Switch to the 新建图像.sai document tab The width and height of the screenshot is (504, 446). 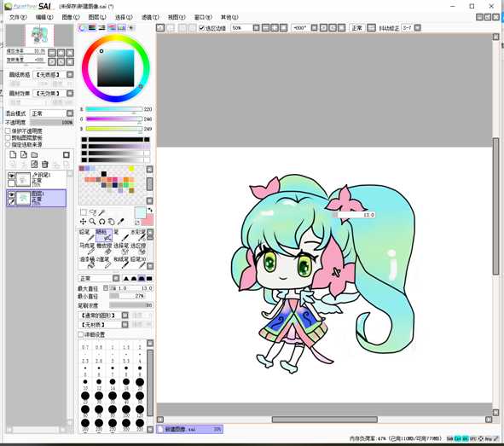pos(189,429)
